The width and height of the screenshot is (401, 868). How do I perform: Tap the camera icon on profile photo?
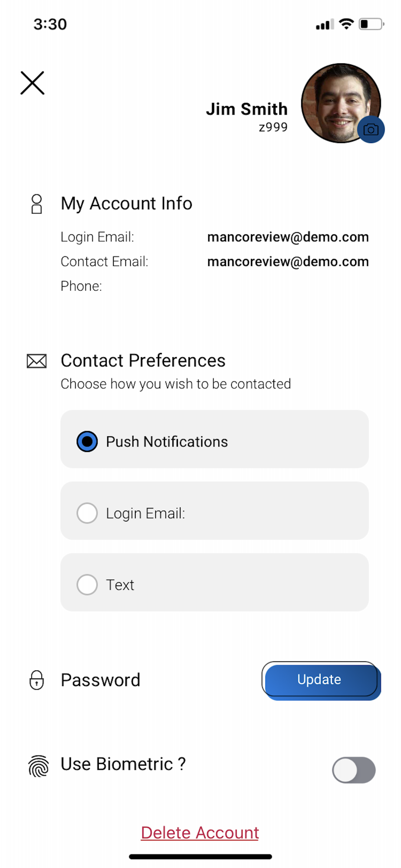pos(371,129)
